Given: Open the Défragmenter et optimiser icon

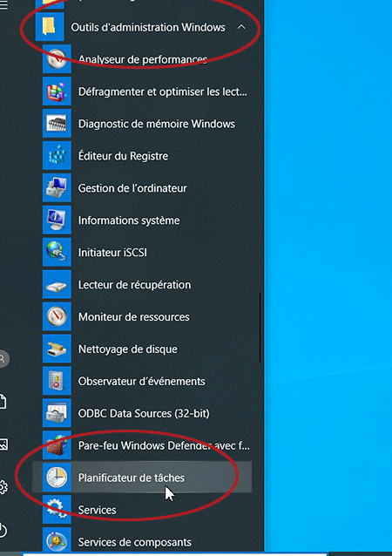Looking at the screenshot, I should [x=57, y=92].
